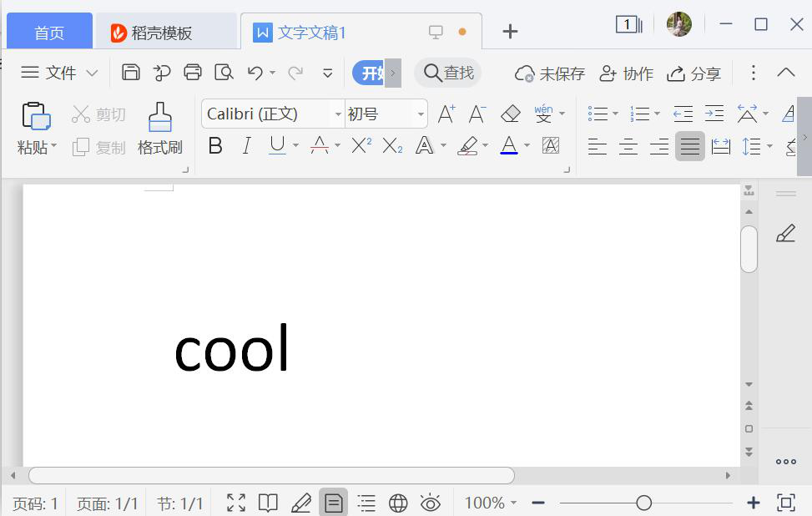Open Print Preview icon
The height and width of the screenshot is (516, 812).
(x=224, y=73)
